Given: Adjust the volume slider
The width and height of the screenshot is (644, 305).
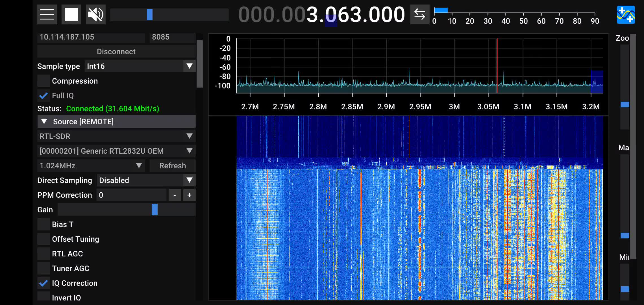Looking at the screenshot, I should tap(169, 15).
